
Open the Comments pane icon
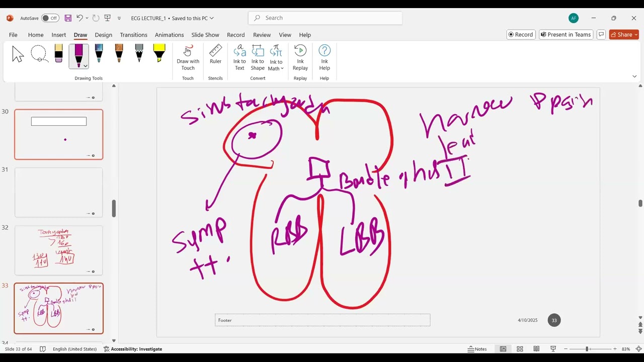(601, 35)
